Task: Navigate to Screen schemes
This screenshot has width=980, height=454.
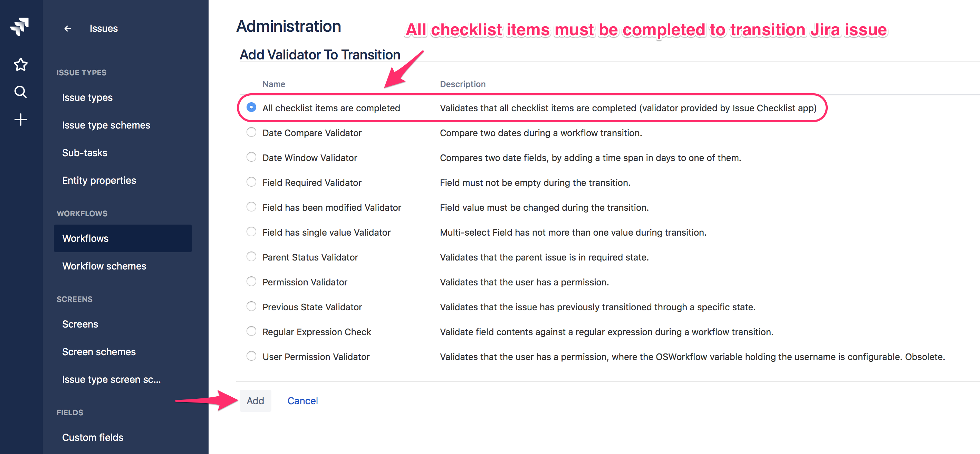Action: click(x=99, y=351)
